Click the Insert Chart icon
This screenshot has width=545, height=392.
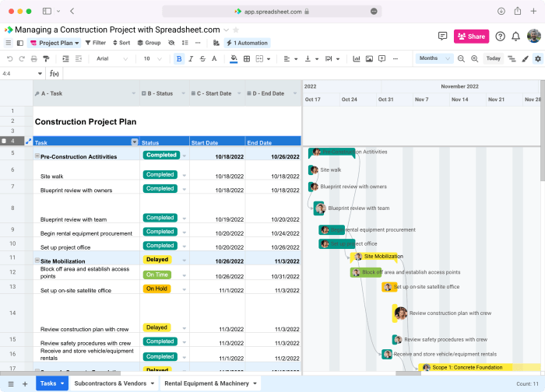pos(356,58)
